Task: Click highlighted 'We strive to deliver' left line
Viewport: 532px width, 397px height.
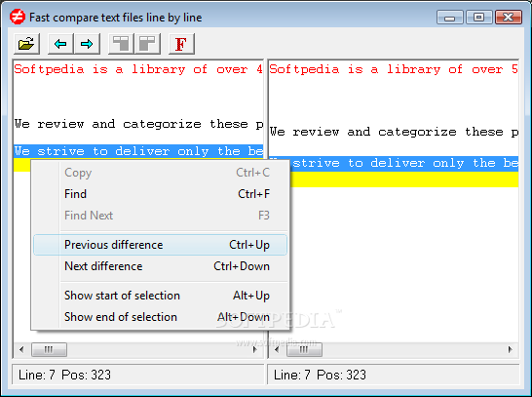Action: point(138,151)
